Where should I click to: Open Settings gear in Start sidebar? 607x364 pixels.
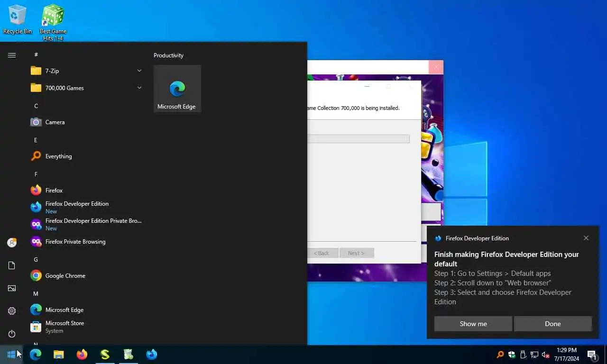pos(12,311)
